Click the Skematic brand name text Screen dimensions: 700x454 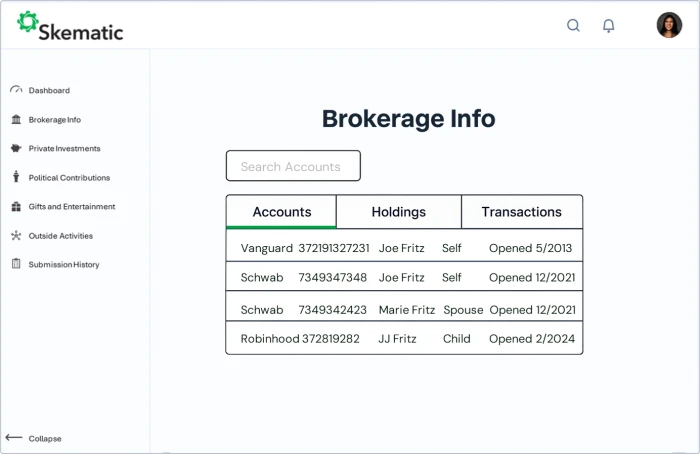click(x=81, y=32)
